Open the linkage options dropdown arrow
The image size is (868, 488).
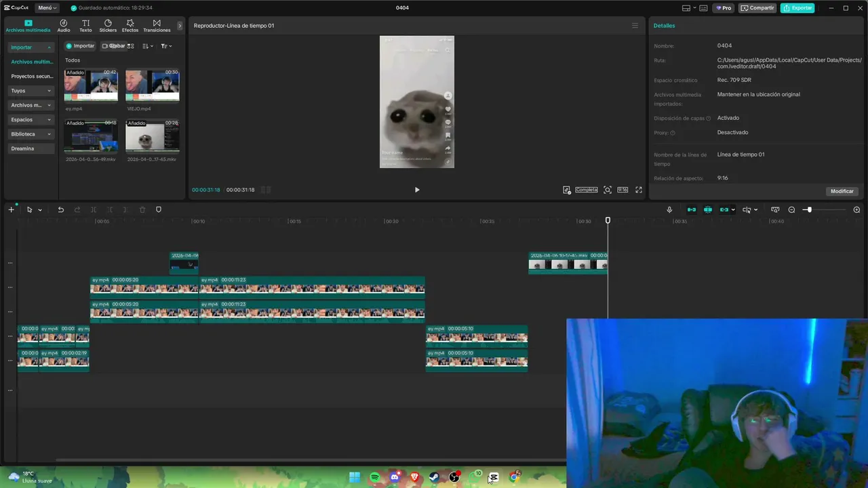click(x=733, y=210)
